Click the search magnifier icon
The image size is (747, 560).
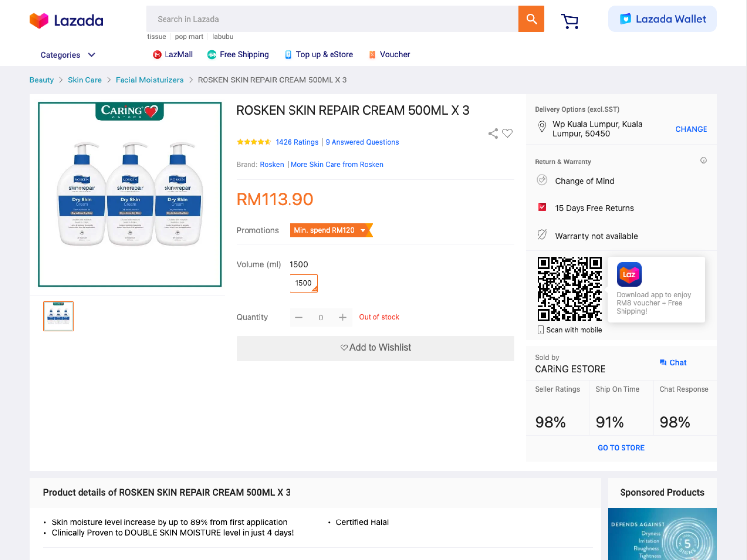tap(531, 18)
